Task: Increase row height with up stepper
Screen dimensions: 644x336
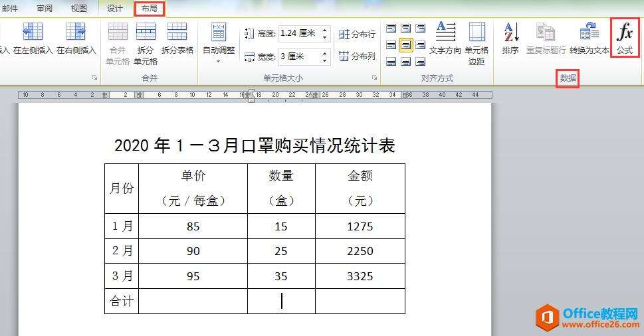Action: (x=324, y=31)
